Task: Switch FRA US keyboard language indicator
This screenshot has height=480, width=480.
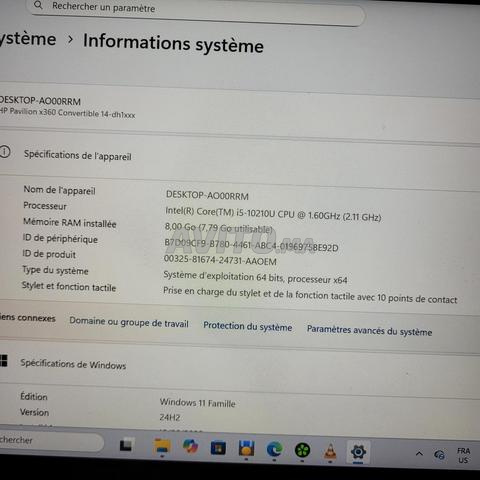Action: pos(463,456)
